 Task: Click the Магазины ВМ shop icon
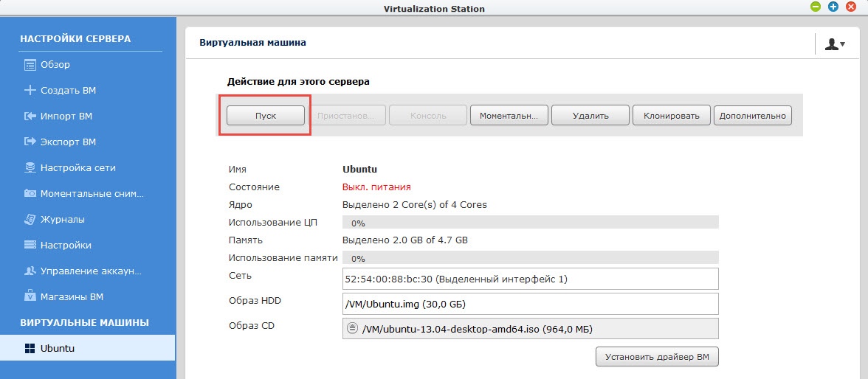coord(30,296)
